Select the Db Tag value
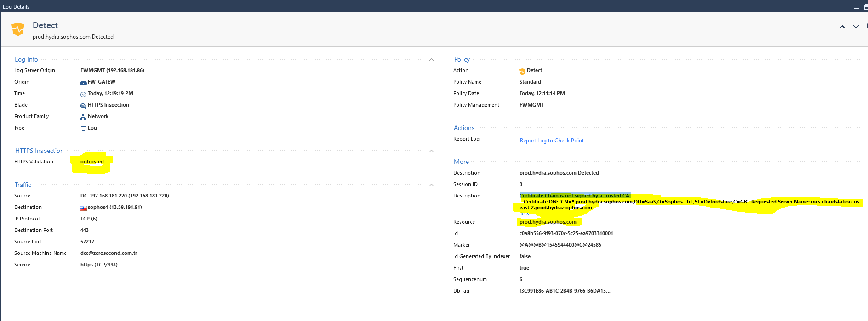Viewport: 868px width, 321px height. 565,291
